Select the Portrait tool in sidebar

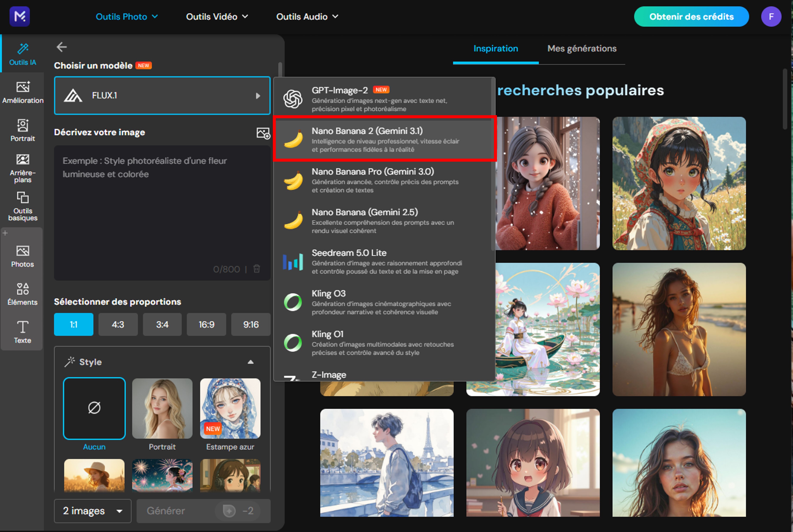[22, 130]
